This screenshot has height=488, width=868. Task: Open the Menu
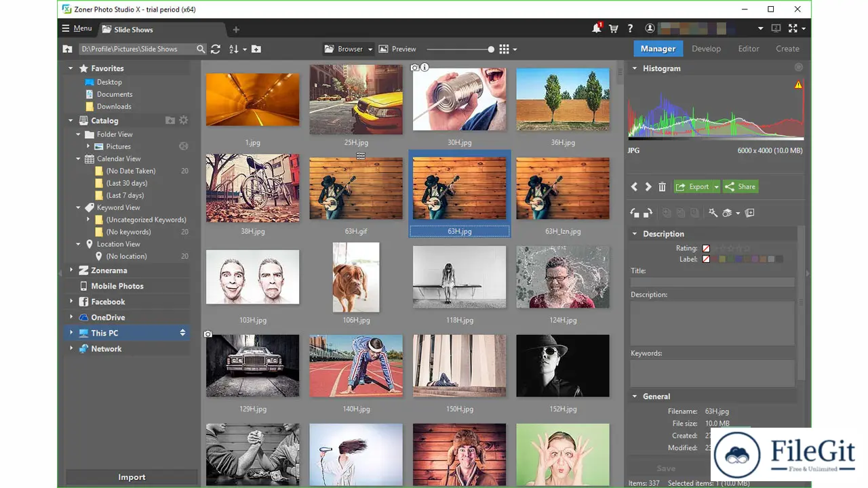pyautogui.click(x=77, y=28)
